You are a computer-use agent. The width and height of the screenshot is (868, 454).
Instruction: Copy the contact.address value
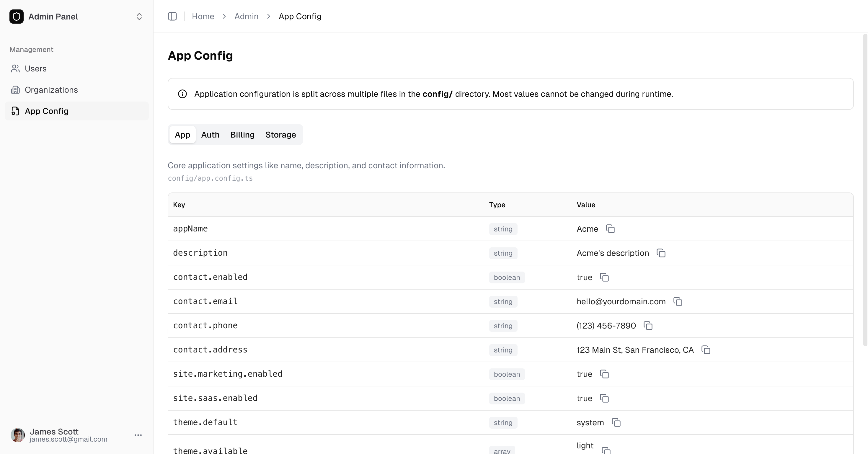[x=706, y=350]
